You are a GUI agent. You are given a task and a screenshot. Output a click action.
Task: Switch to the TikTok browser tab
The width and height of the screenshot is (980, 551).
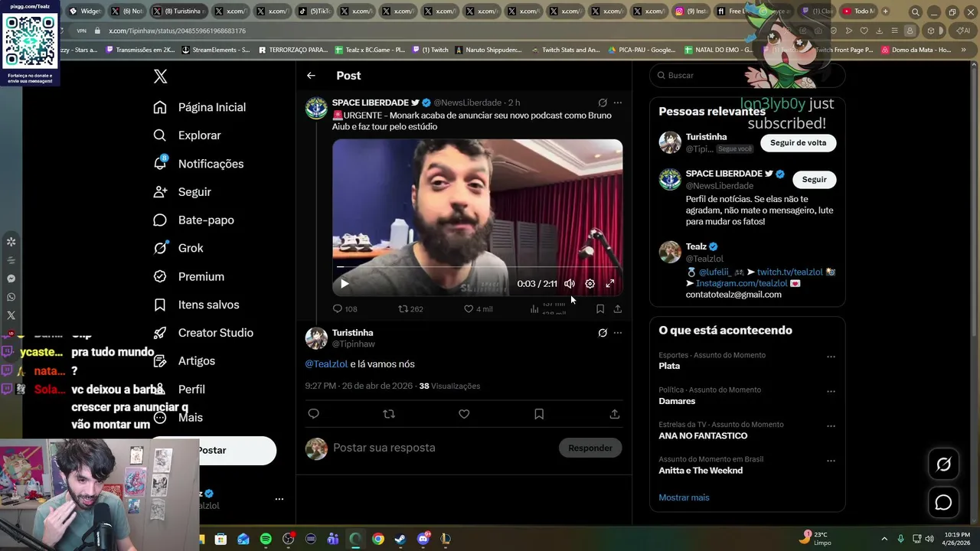[315, 11]
